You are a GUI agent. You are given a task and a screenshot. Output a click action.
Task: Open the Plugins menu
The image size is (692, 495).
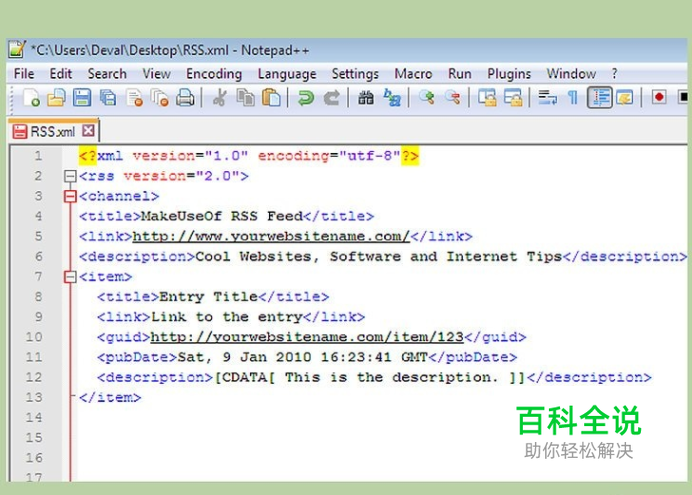509,74
